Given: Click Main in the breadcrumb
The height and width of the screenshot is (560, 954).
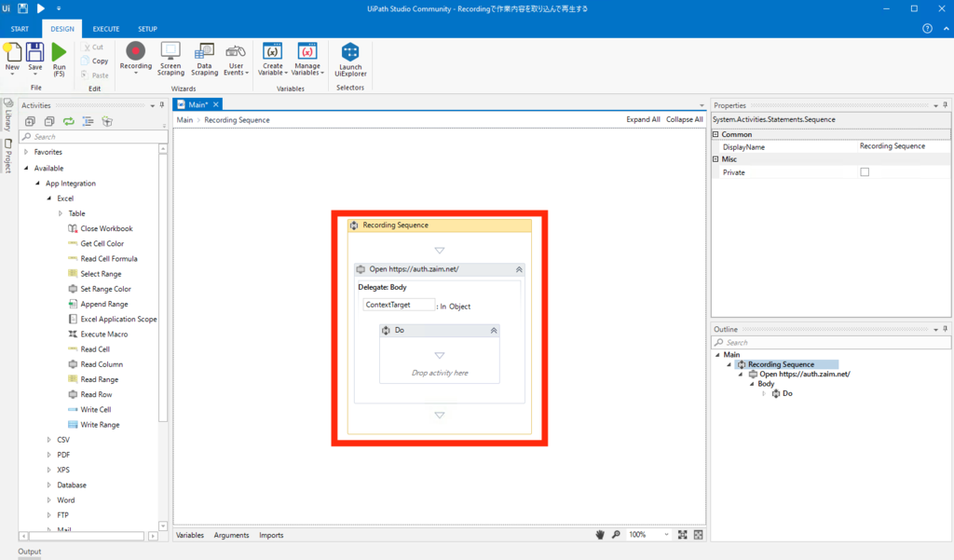Looking at the screenshot, I should [x=184, y=120].
